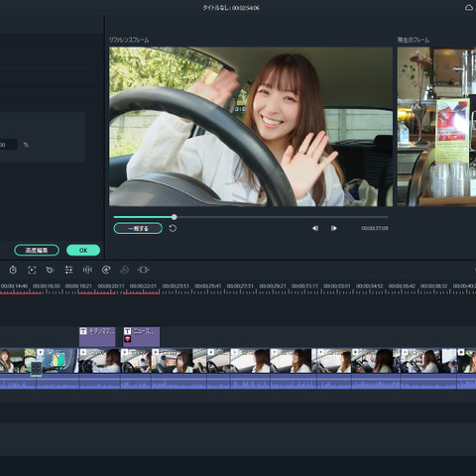476x476 pixels.
Task: Click ruler timestamp 00:00:29:21
Action: click(x=273, y=286)
